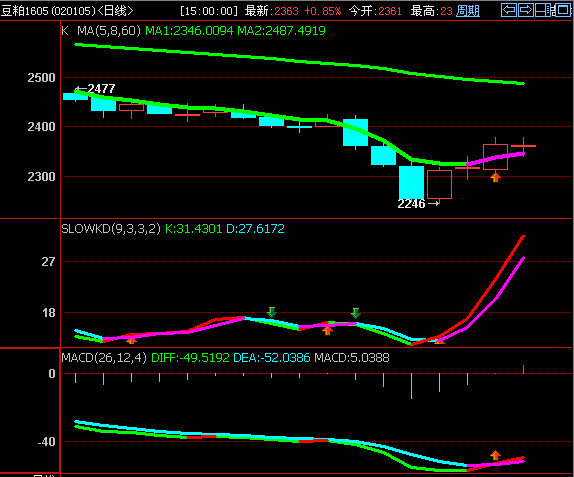Click the 2500 price axis label
The width and height of the screenshot is (574, 477).
point(41,78)
